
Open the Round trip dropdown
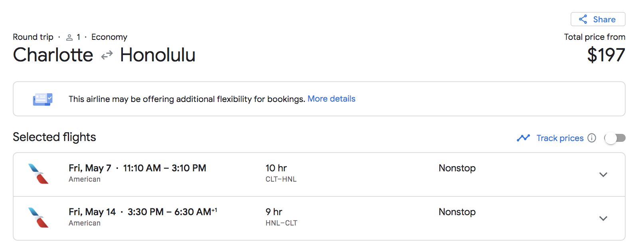(x=33, y=37)
